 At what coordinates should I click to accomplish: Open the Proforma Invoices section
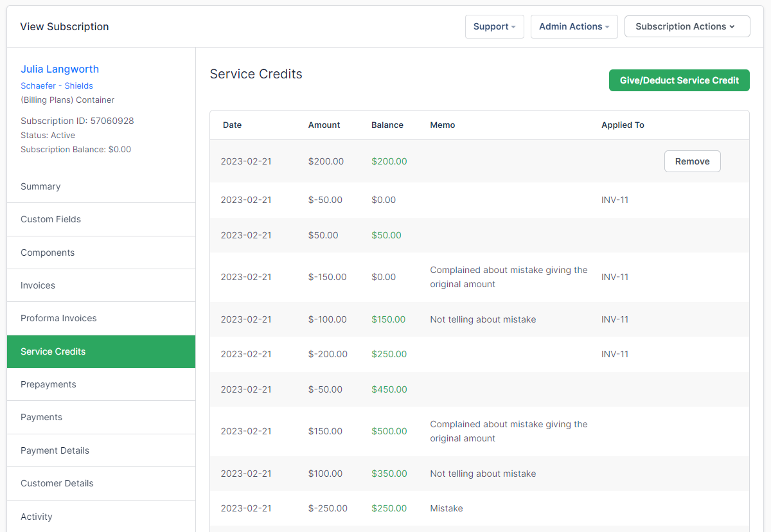point(58,318)
